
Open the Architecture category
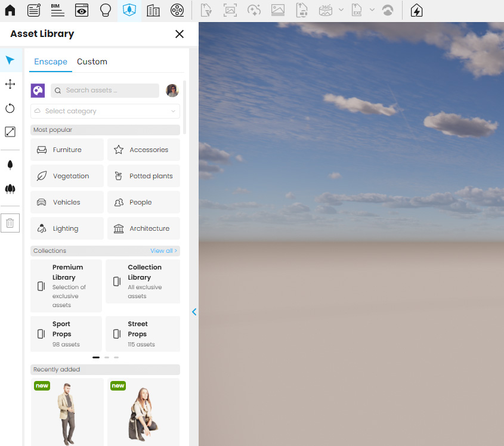(144, 228)
